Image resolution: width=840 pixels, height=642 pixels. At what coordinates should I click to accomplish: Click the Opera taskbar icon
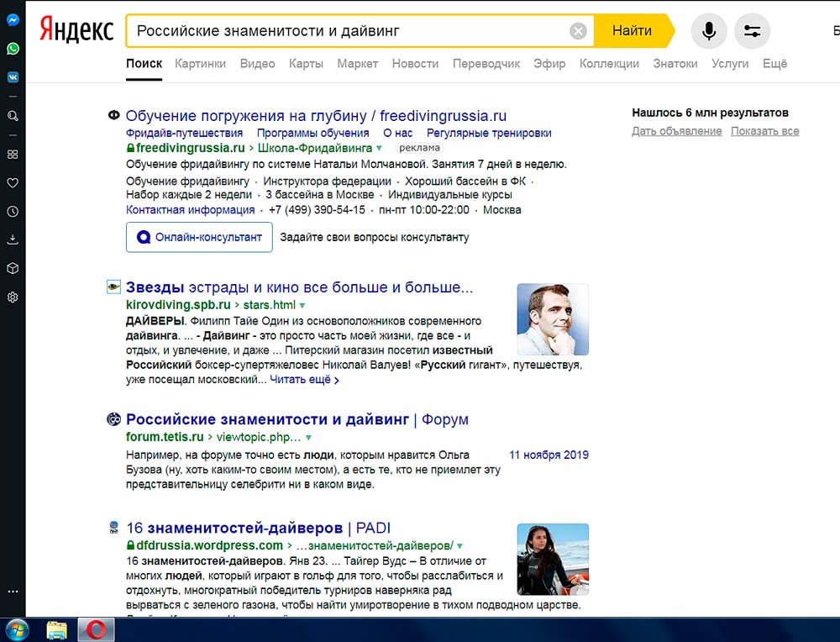tap(97, 629)
